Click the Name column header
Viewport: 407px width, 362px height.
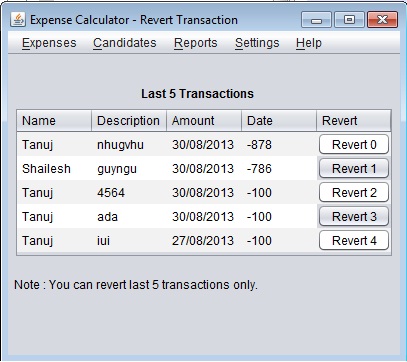coord(54,121)
